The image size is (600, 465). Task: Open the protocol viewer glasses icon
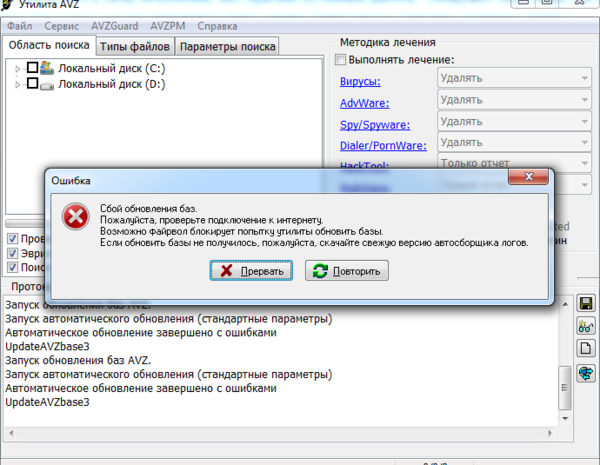click(586, 326)
